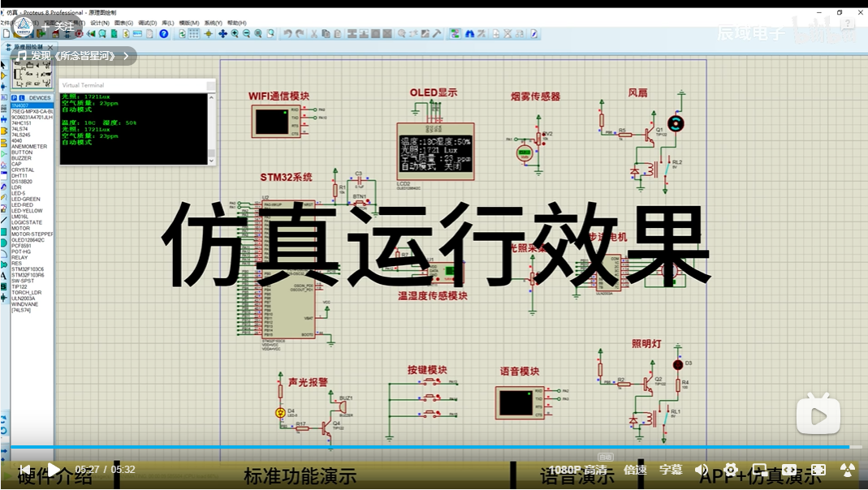Viewport: 868px width, 490px height.
Task: Select 1N4007 in the devices list
Action: (32, 105)
